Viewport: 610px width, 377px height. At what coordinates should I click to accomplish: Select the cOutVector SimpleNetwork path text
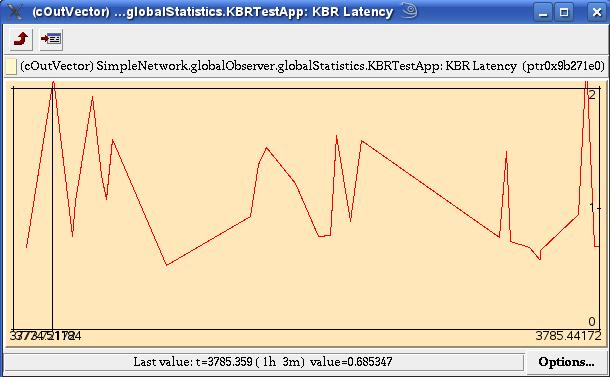312,66
